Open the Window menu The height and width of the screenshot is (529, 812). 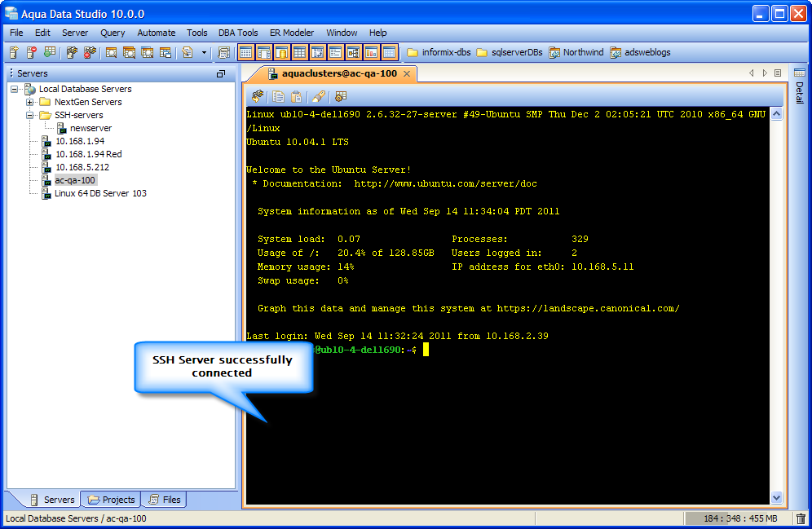point(342,33)
